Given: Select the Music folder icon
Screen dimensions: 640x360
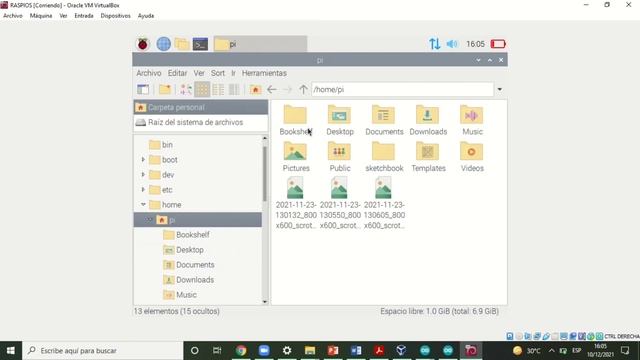Looking at the screenshot, I should pyautogui.click(x=471, y=115).
